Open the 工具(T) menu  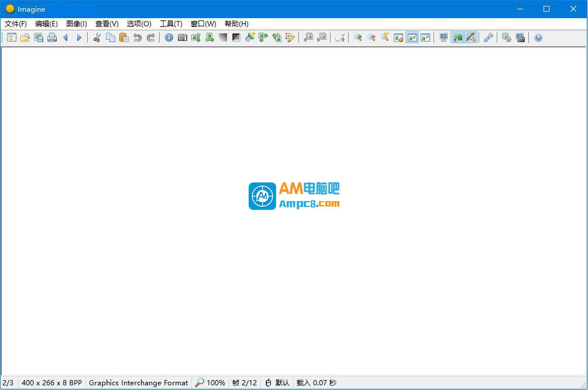(x=171, y=24)
